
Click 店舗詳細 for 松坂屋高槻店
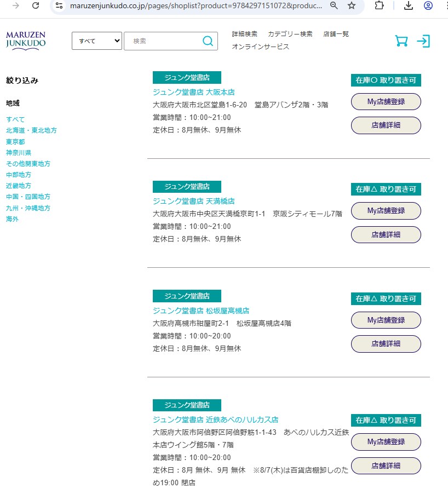(x=386, y=344)
